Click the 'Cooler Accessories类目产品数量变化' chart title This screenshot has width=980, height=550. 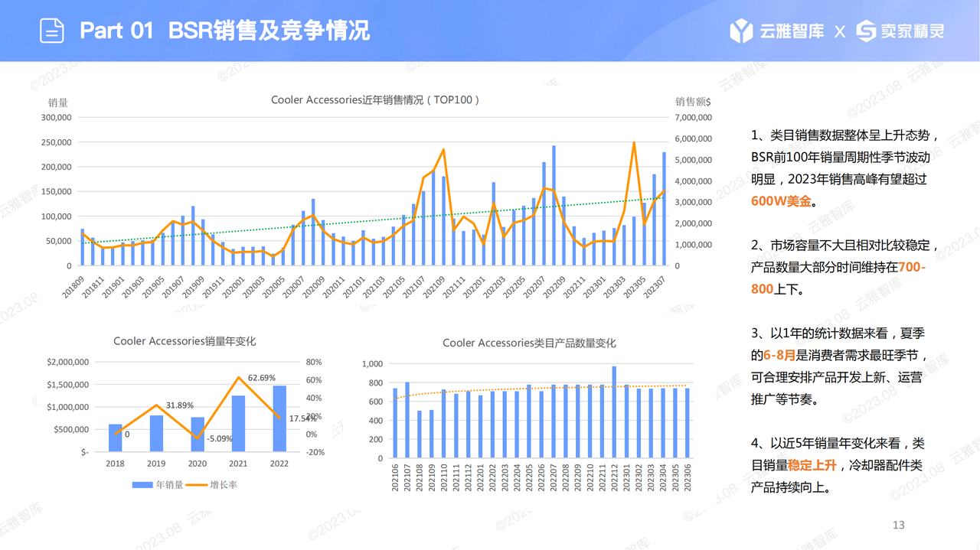(x=529, y=343)
